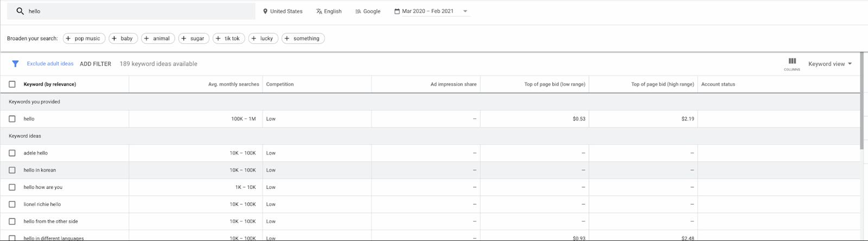Click the 'hello how are you' keyword text
This screenshot has height=241, width=868.
(43, 187)
